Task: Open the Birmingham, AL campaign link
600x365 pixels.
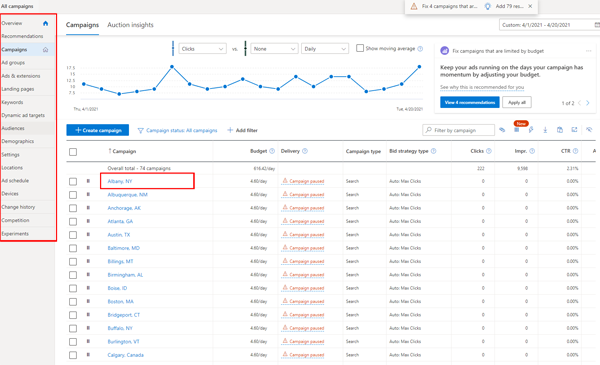Action: click(x=125, y=275)
